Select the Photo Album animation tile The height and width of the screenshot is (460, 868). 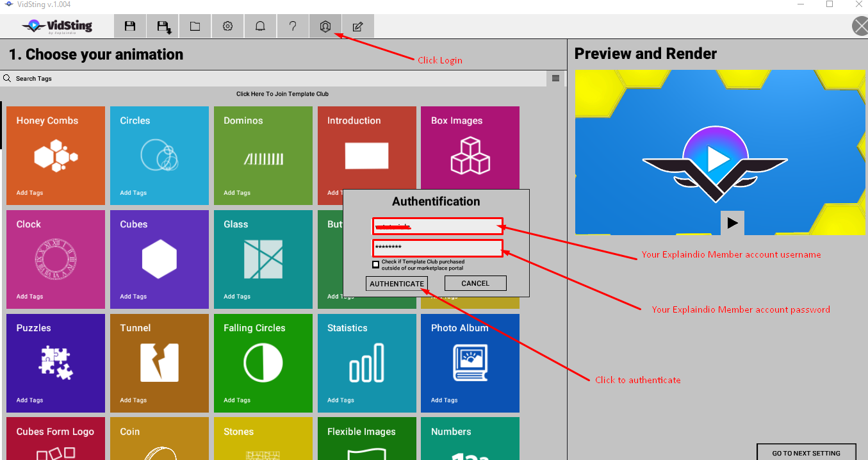pos(470,363)
